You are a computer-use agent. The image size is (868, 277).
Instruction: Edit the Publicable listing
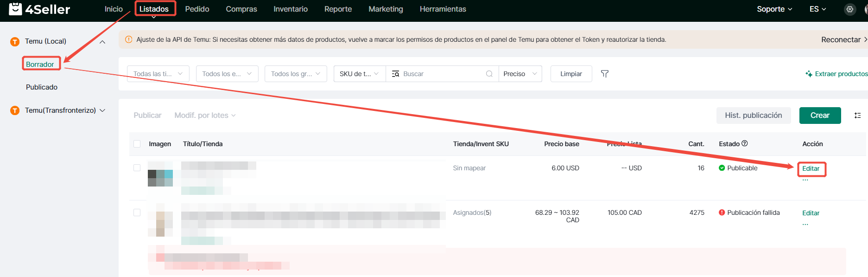point(811,168)
